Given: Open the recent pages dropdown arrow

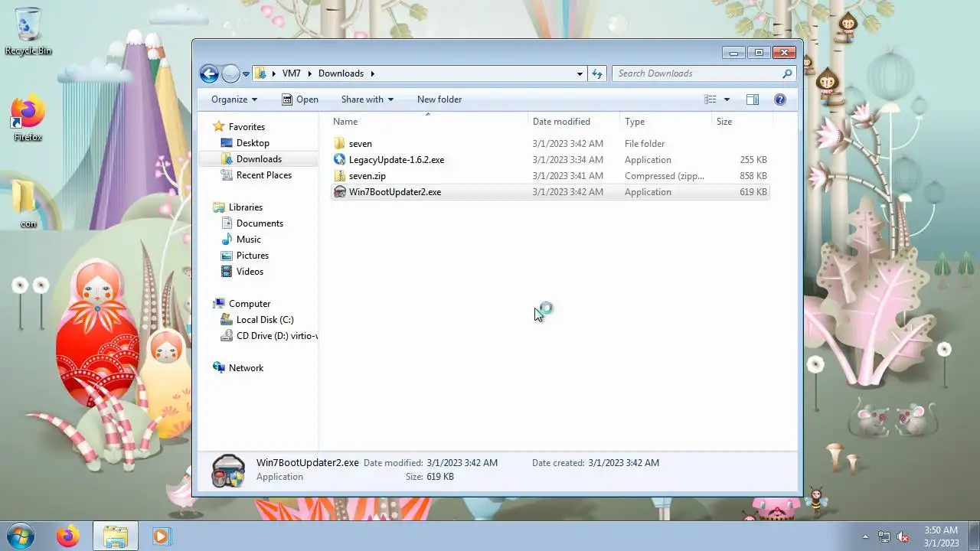Looking at the screenshot, I should [x=246, y=74].
